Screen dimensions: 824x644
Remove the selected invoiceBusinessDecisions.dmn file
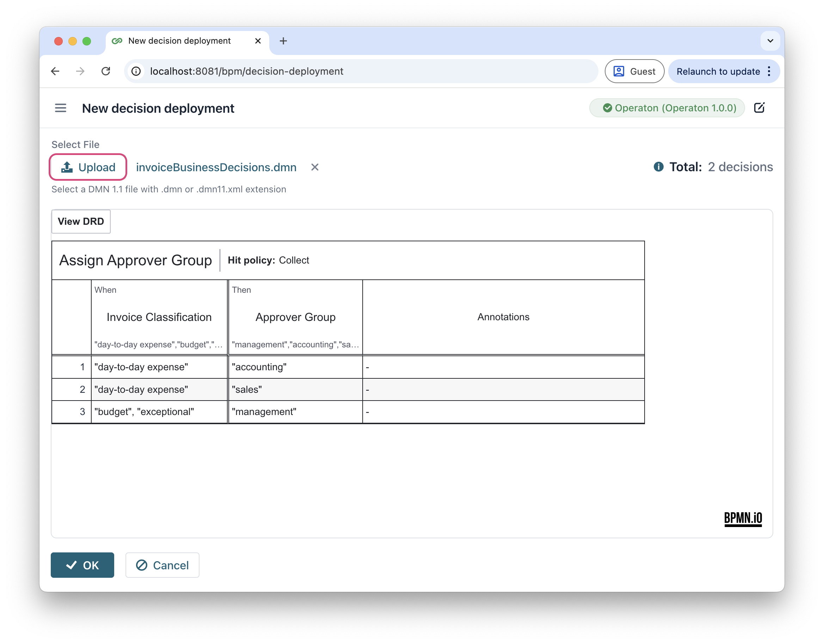click(315, 167)
